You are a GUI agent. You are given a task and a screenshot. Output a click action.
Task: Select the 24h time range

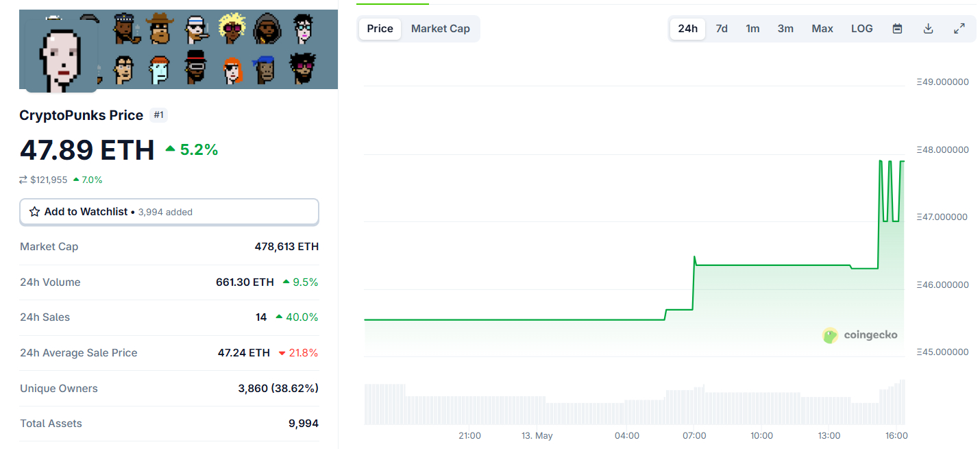click(x=687, y=29)
